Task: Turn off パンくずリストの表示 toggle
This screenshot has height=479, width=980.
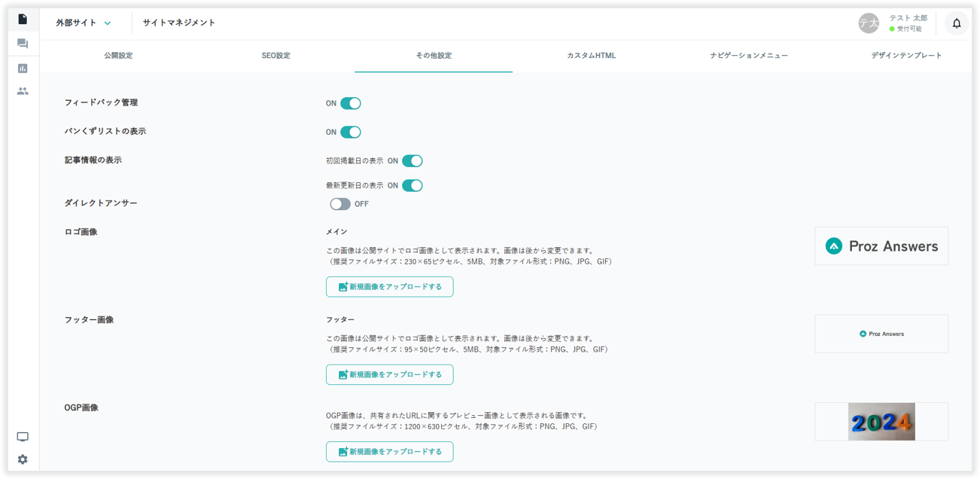Action: click(350, 133)
